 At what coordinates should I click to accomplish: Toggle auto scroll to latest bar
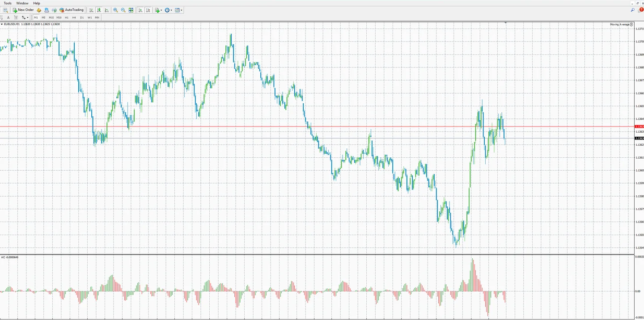(140, 10)
